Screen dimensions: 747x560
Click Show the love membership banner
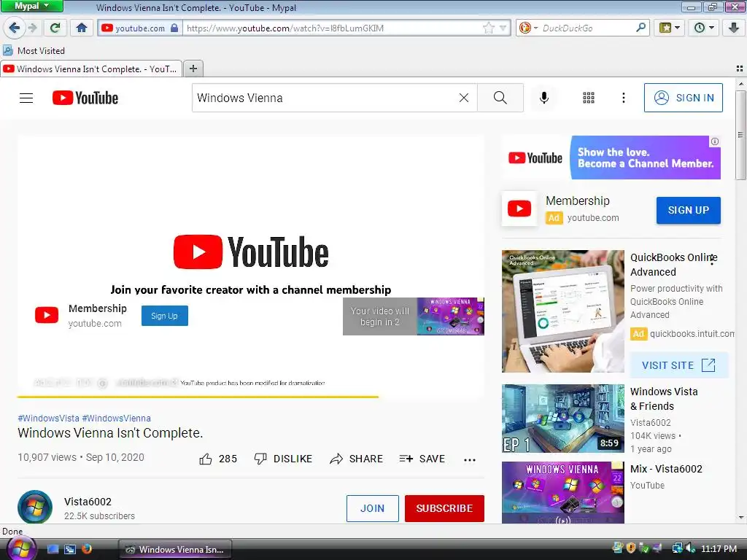point(611,157)
